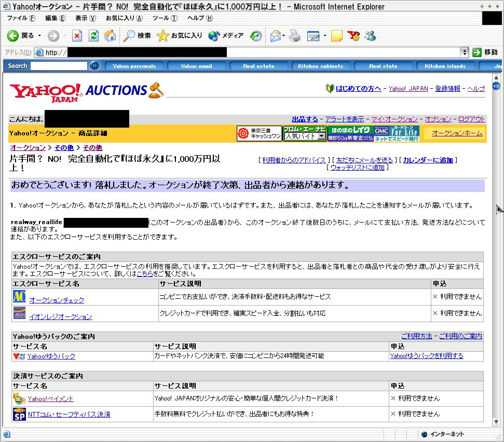The height and width of the screenshot is (442, 504).
Task: Click the AC オークションチェック icon
Action: click(x=19, y=296)
